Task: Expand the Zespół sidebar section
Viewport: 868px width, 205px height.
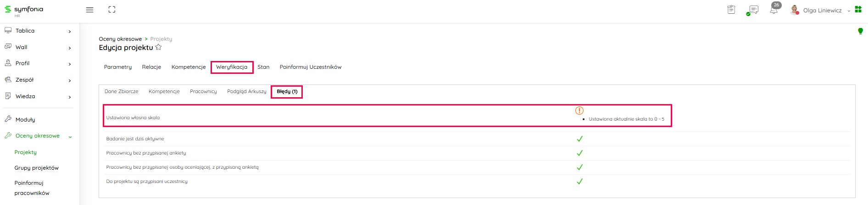Action: coord(38,80)
